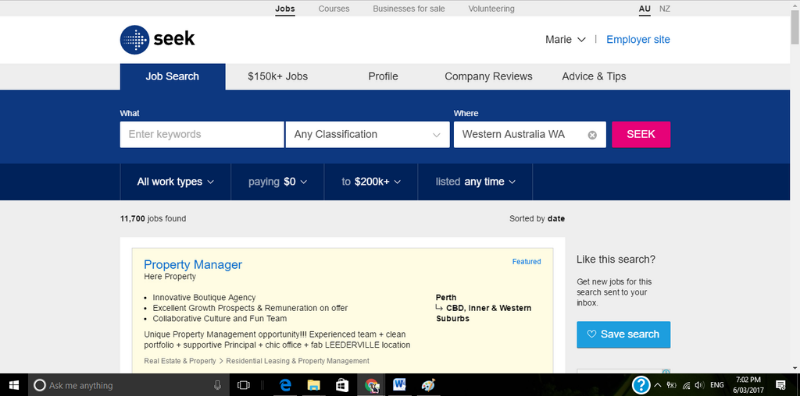The width and height of the screenshot is (800, 396).
Task: Change sort order via Sorted by date
Action: coord(537,218)
